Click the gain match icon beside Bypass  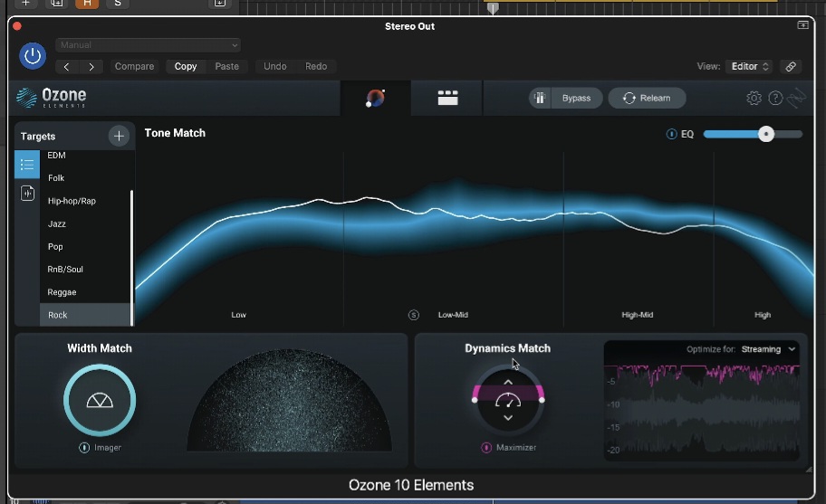coord(540,98)
